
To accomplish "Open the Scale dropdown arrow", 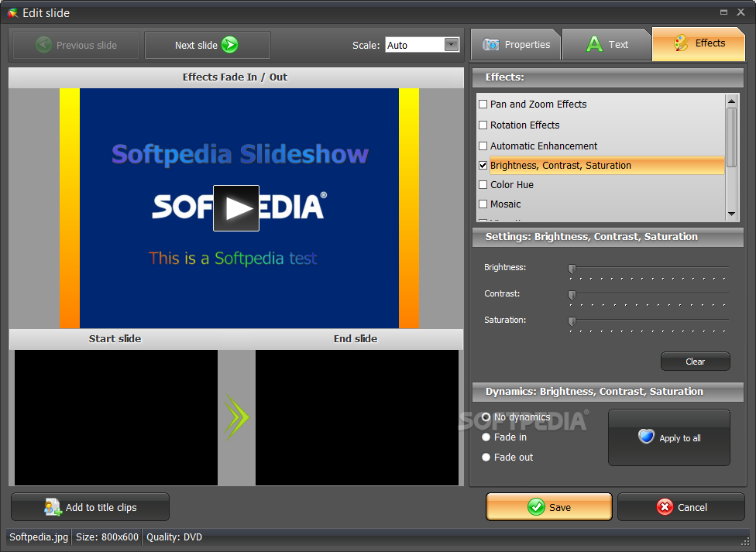I will (452, 45).
